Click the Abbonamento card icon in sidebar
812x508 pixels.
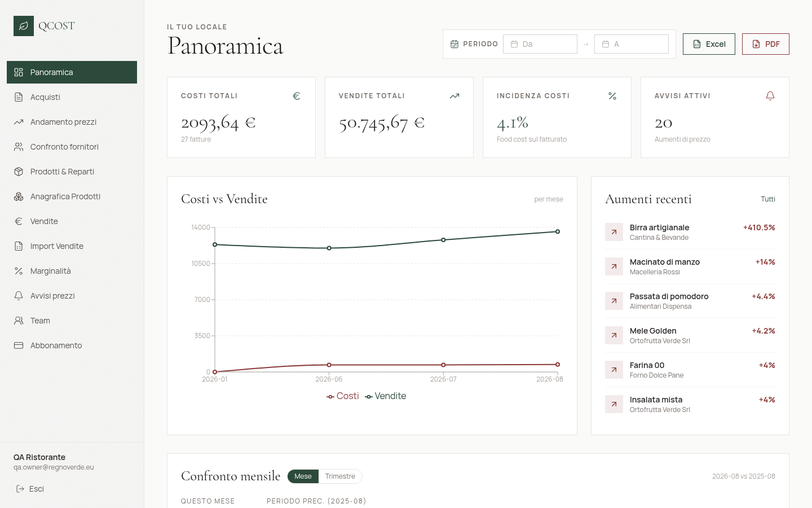[19, 345]
